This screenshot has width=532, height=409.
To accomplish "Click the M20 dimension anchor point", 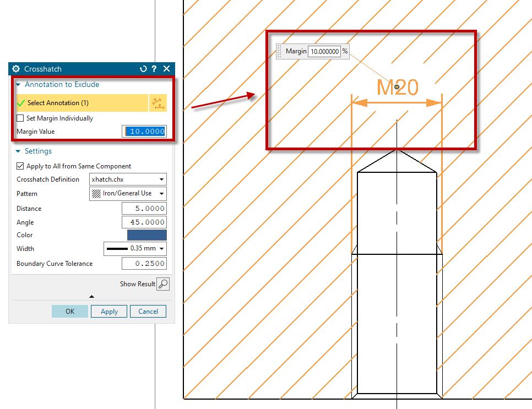I will point(397,86).
